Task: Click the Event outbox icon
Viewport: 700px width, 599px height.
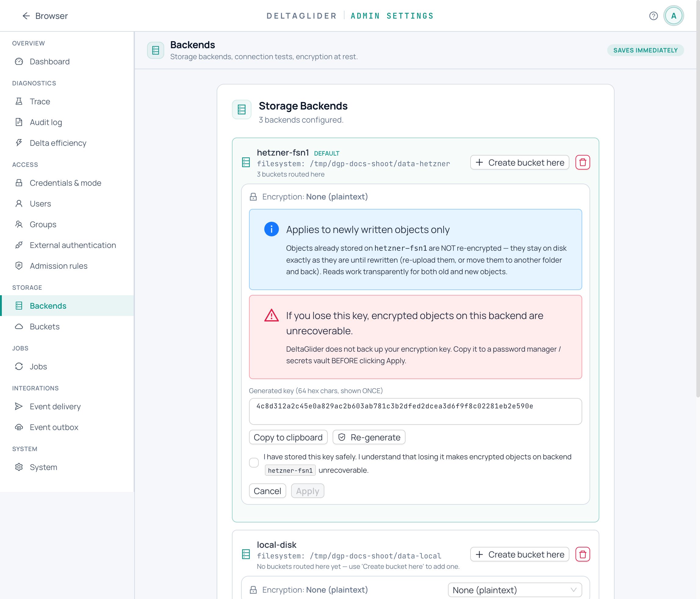Action: pyautogui.click(x=19, y=427)
